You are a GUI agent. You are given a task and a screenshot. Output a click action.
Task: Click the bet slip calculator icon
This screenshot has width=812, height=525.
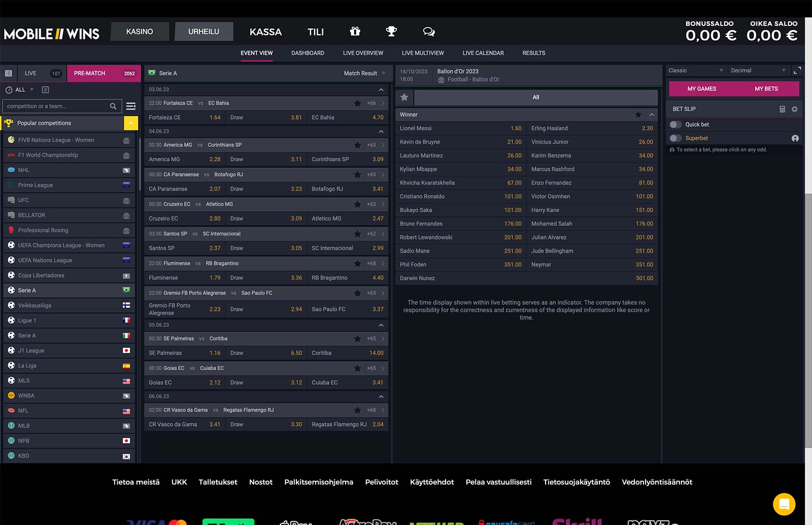(x=782, y=109)
